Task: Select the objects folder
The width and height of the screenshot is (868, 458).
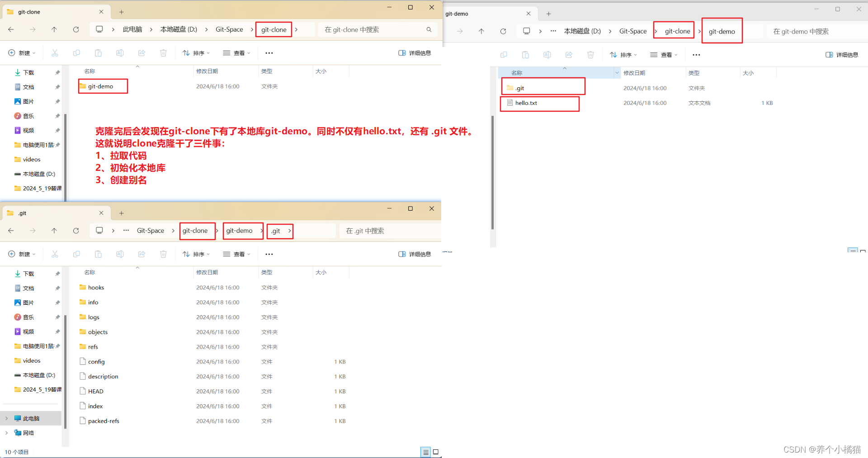Action: click(98, 332)
